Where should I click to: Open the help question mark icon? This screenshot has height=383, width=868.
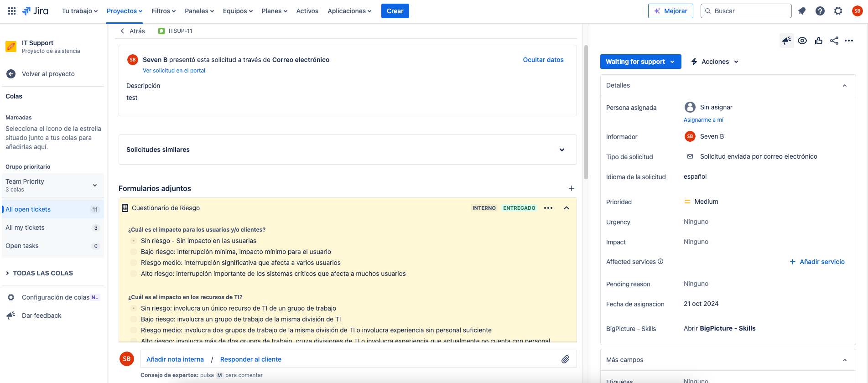click(x=820, y=11)
